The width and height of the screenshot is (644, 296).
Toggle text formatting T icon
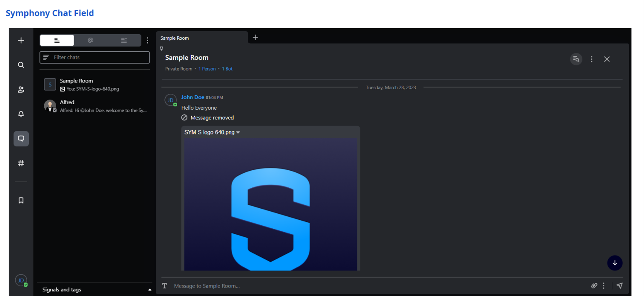tap(165, 286)
